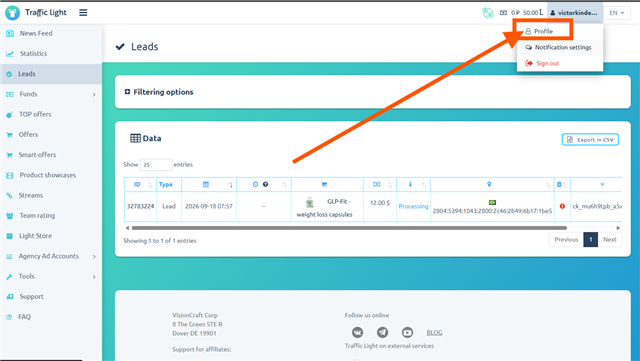Click the table scroll right arrow

coord(618,228)
